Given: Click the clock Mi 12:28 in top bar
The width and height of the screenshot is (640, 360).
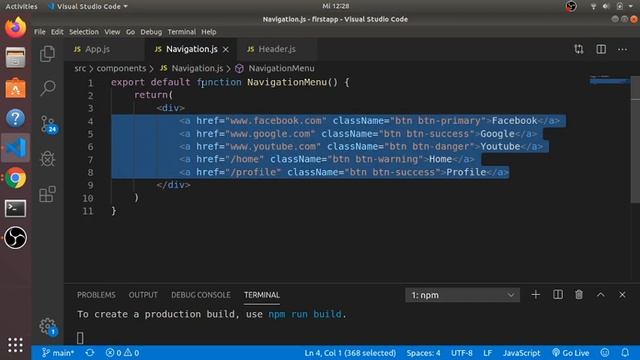Looking at the screenshot, I should pyautogui.click(x=336, y=6).
